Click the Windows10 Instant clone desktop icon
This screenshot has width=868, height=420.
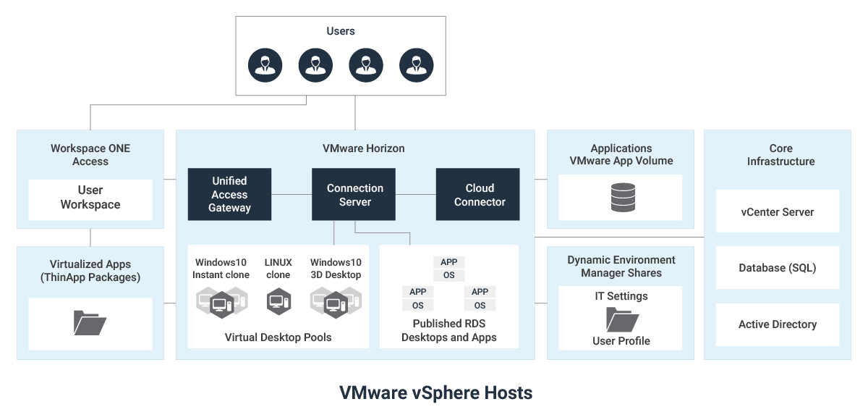(x=221, y=302)
